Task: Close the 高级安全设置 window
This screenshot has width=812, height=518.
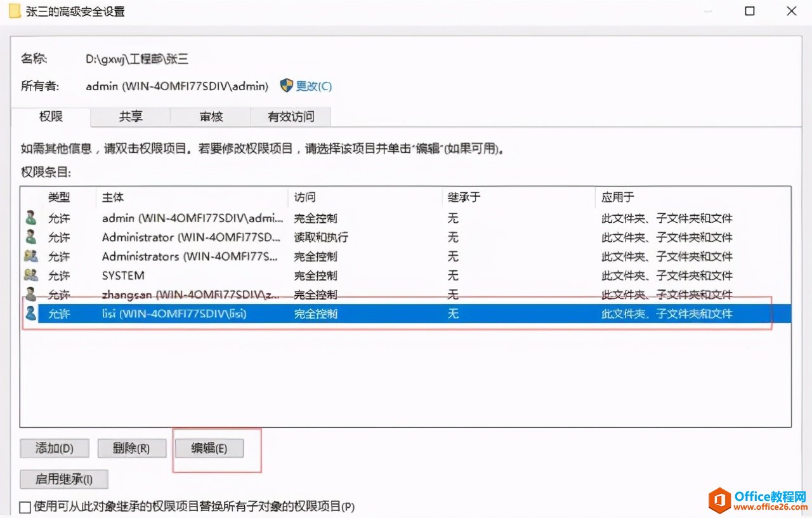Action: tap(791, 11)
